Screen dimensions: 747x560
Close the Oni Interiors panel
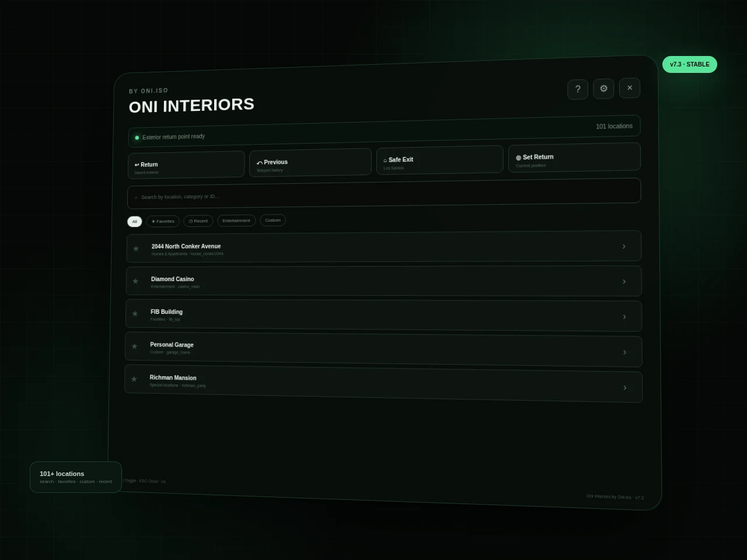[x=630, y=88]
